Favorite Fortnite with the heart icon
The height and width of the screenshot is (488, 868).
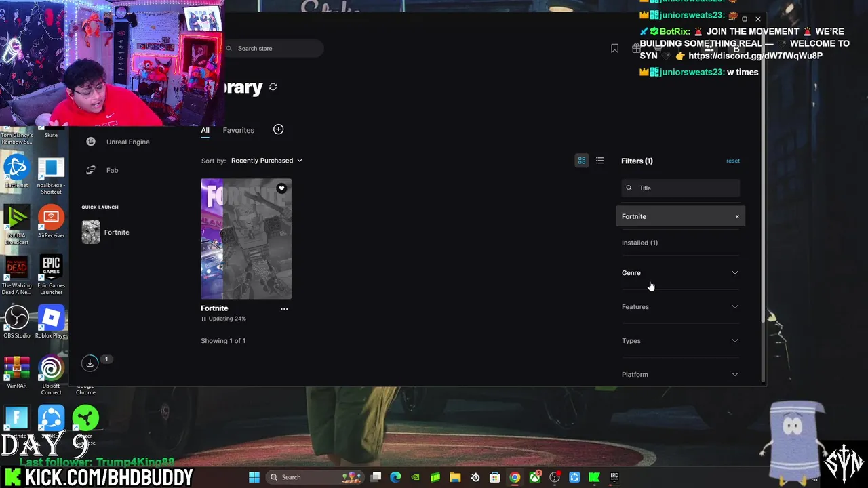(281, 188)
